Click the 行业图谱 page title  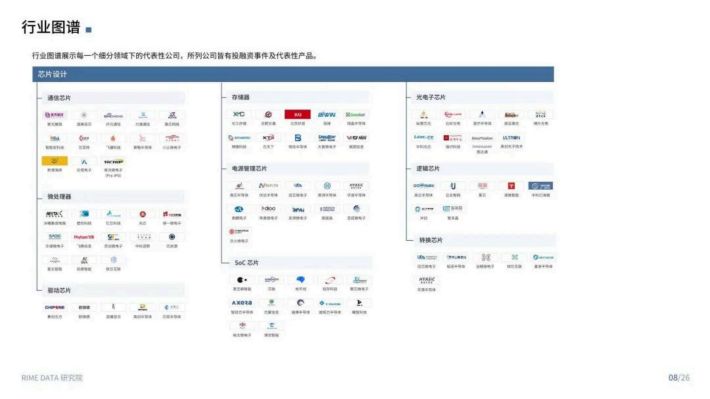51,27
